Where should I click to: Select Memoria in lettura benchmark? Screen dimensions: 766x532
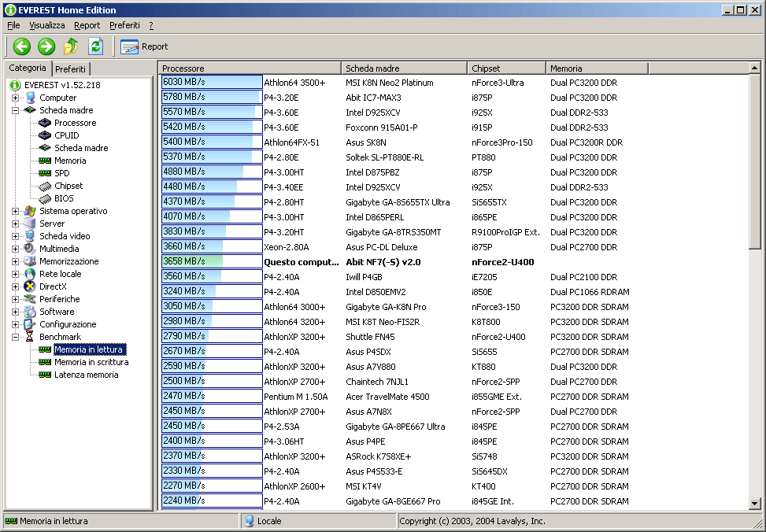(x=90, y=349)
